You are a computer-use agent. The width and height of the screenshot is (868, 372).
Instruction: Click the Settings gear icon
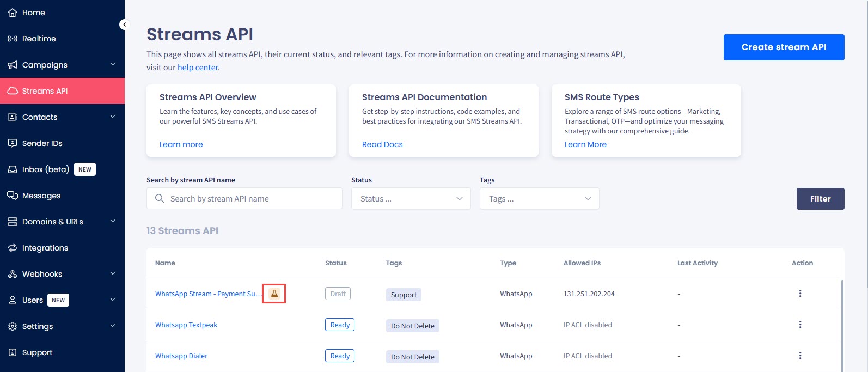(13, 326)
